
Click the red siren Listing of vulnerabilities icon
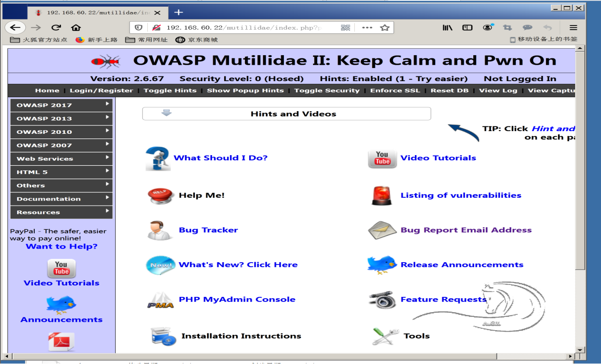(x=382, y=195)
